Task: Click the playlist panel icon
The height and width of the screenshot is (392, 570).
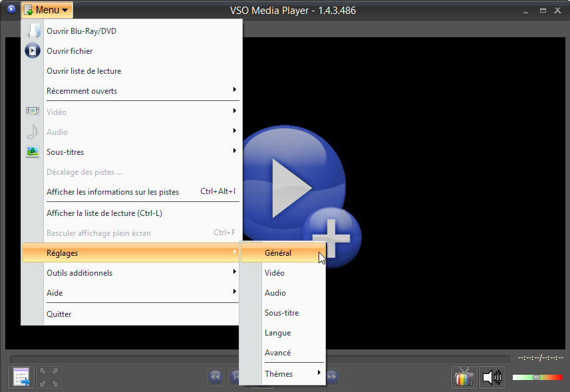Action: pos(21,377)
